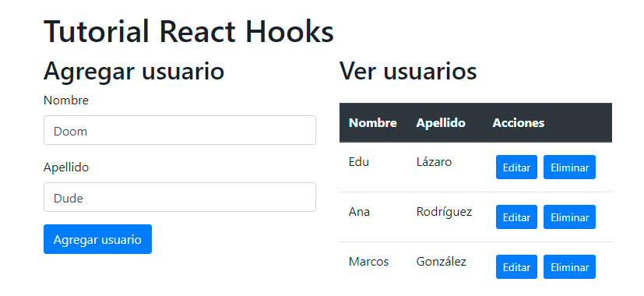644x296 pixels.
Task: Click the blue Agregar usuario button
Action: tap(98, 239)
